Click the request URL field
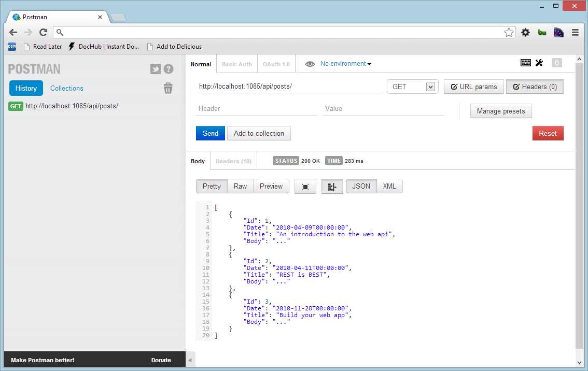588x371 pixels. [289, 86]
